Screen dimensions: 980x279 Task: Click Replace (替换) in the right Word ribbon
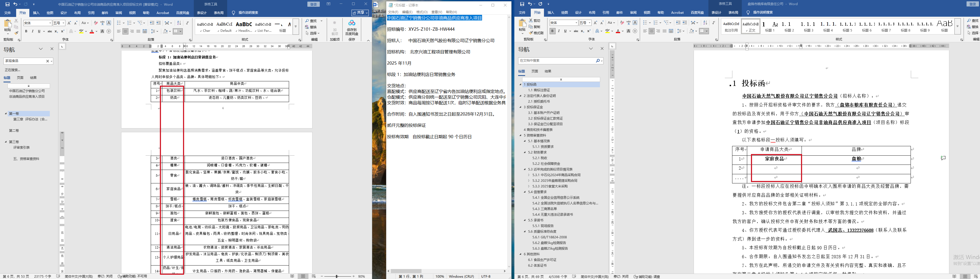coord(973,27)
